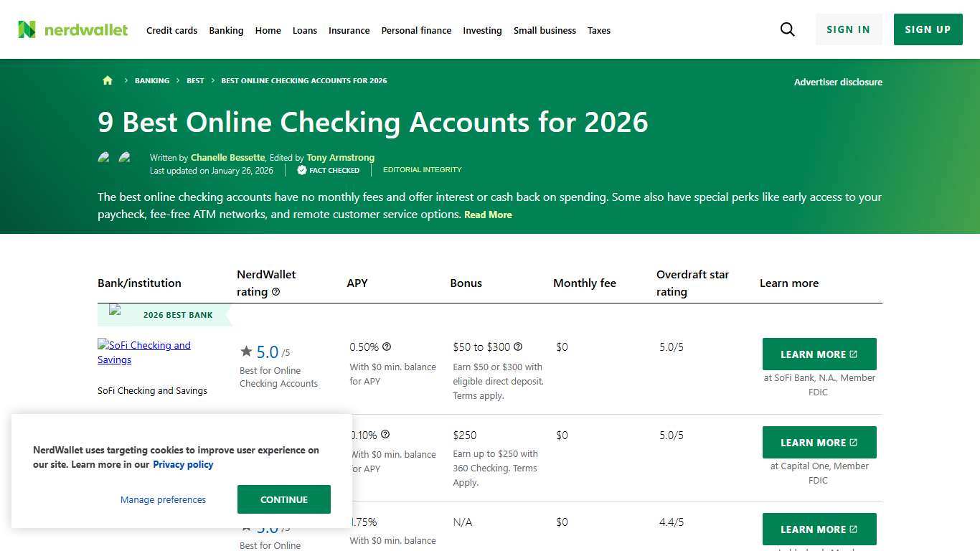Open the Privacy policy link
This screenshot has width=980, height=551.
(x=183, y=464)
